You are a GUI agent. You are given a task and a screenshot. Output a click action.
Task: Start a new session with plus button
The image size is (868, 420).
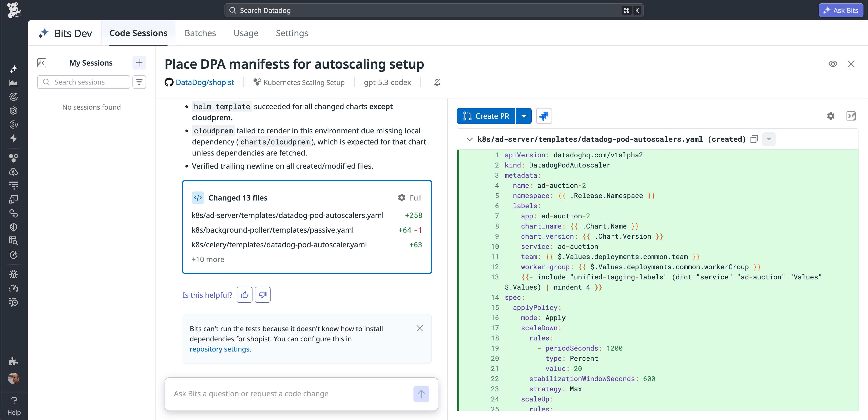coord(139,63)
